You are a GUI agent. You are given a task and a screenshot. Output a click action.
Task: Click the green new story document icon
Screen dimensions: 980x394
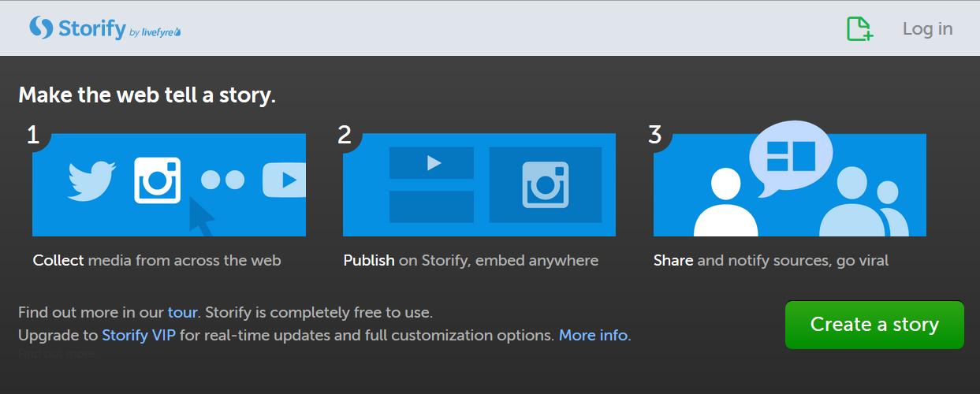859,28
